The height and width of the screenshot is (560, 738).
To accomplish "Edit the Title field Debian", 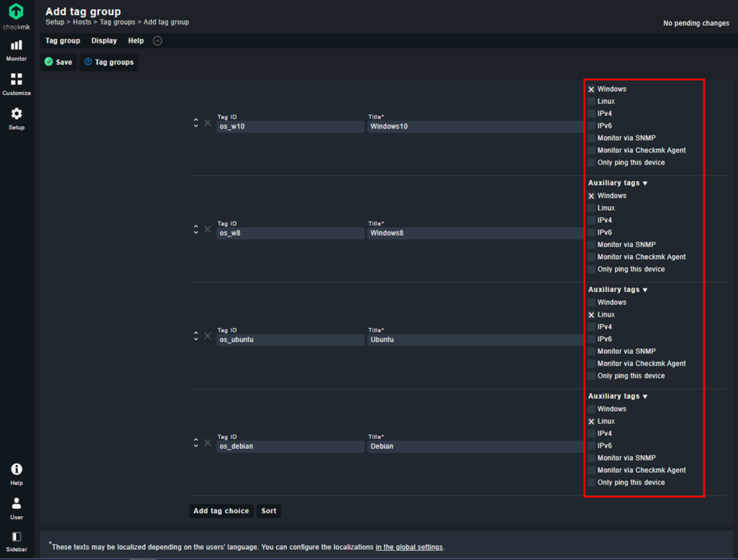I will (x=476, y=447).
